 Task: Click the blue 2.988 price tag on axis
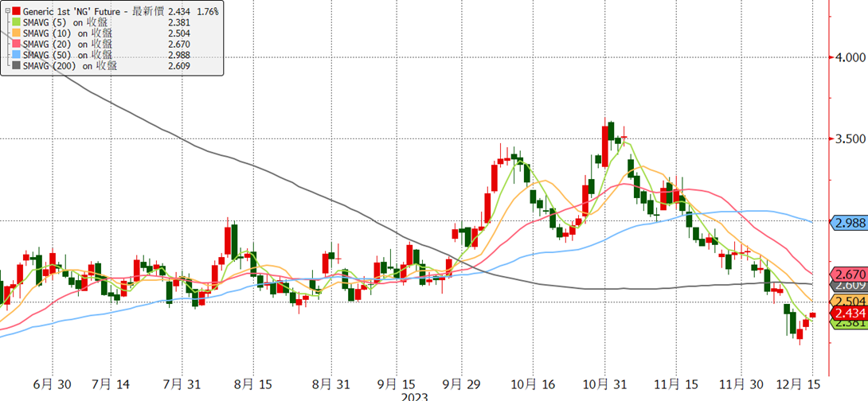pos(849,222)
